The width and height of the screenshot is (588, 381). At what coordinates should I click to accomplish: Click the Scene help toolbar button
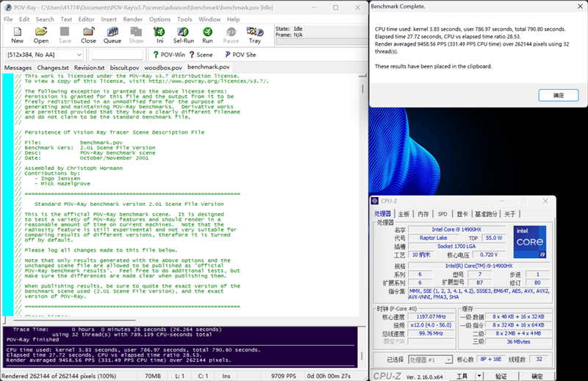pyautogui.click(x=200, y=54)
